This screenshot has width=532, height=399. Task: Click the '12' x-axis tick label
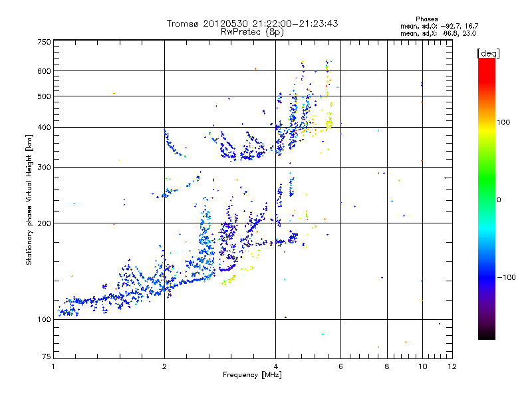coord(452,366)
